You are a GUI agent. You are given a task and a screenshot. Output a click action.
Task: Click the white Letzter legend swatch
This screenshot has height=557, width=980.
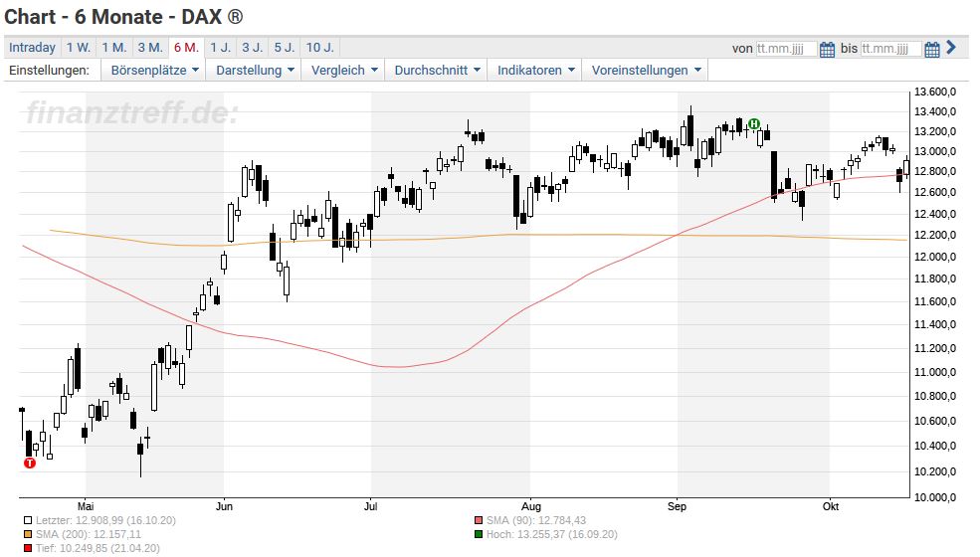(28, 520)
